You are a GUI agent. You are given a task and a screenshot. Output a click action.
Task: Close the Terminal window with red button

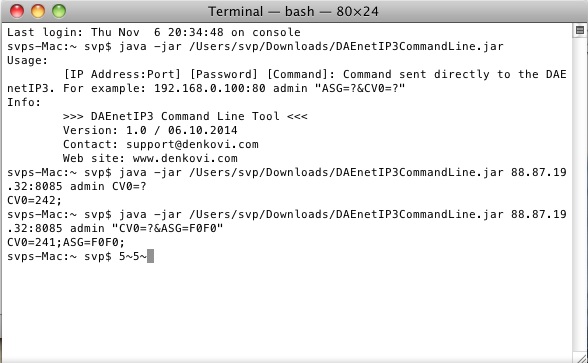click(17, 11)
